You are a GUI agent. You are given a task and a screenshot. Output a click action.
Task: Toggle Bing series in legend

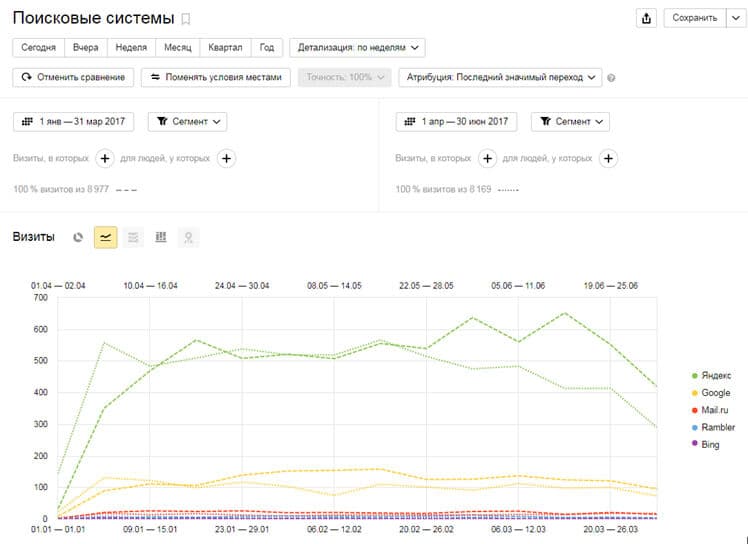pos(705,444)
